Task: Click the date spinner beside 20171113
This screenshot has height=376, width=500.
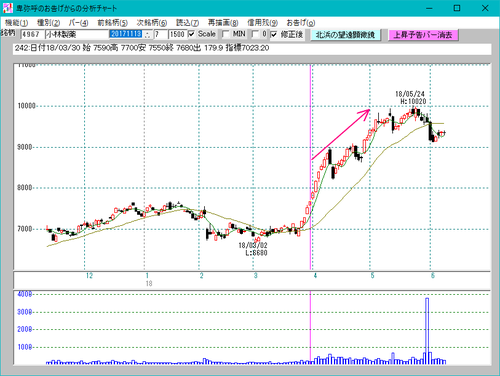Action: click(x=148, y=34)
